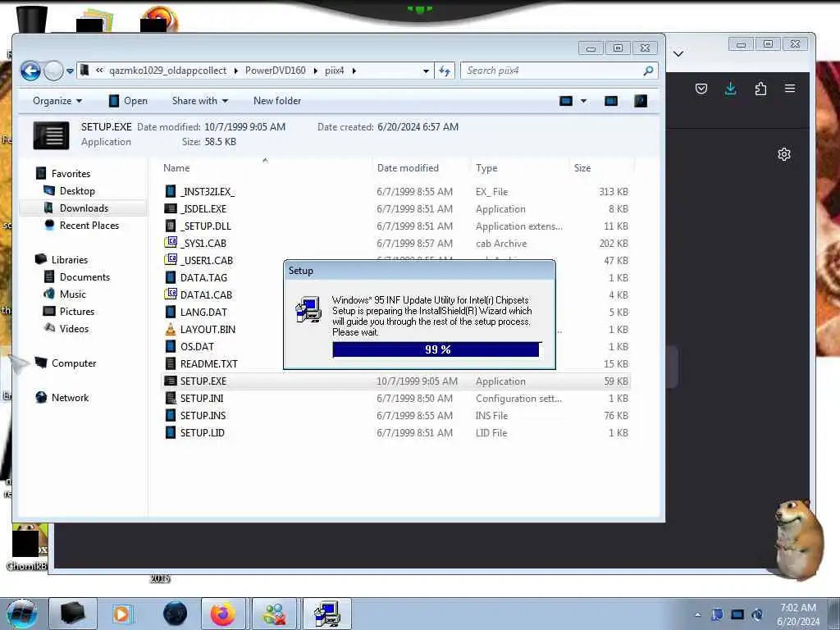Click the Forward navigation arrow in Explorer
This screenshot has width=840, height=630.
coord(53,71)
